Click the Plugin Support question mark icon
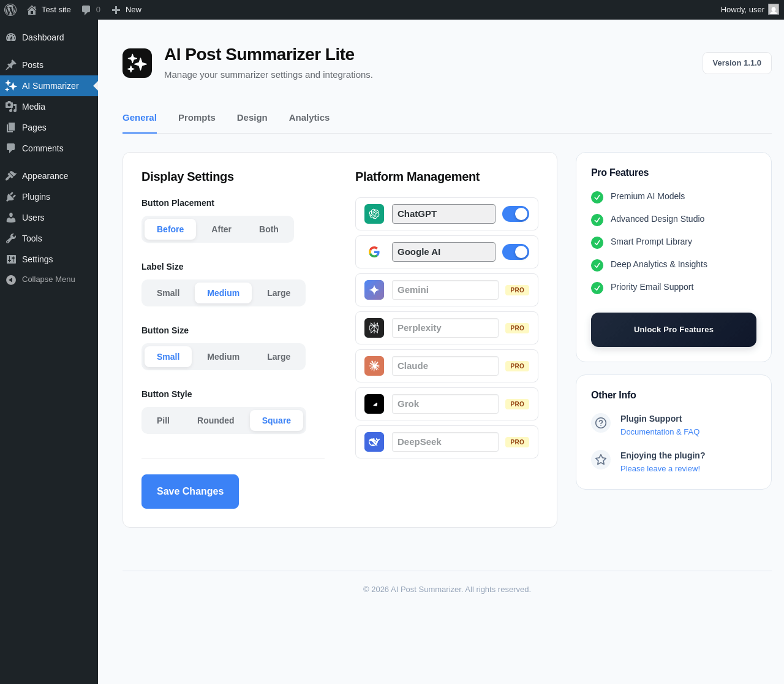 pos(601,423)
